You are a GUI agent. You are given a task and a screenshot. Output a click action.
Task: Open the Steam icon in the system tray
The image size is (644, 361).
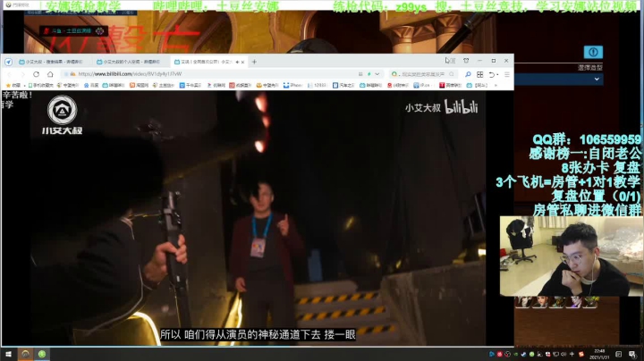(523, 354)
